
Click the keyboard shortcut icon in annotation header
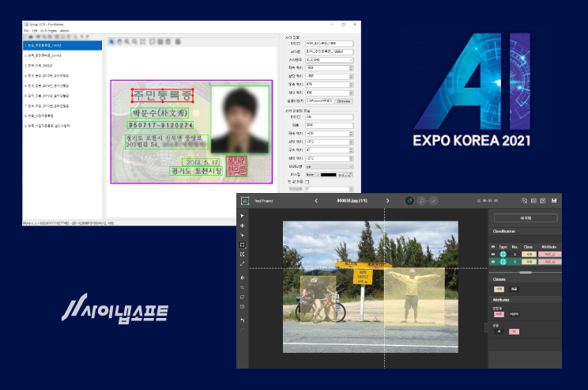point(533,201)
